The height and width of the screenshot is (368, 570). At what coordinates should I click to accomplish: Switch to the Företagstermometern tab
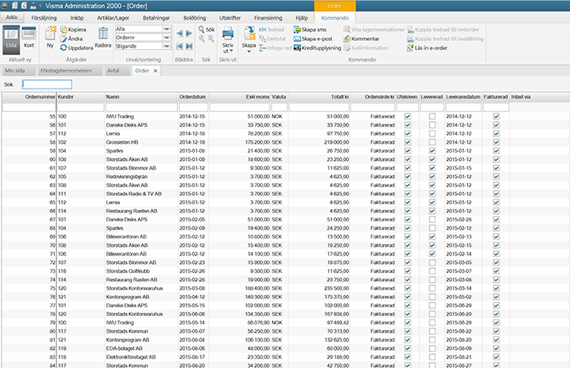67,71
